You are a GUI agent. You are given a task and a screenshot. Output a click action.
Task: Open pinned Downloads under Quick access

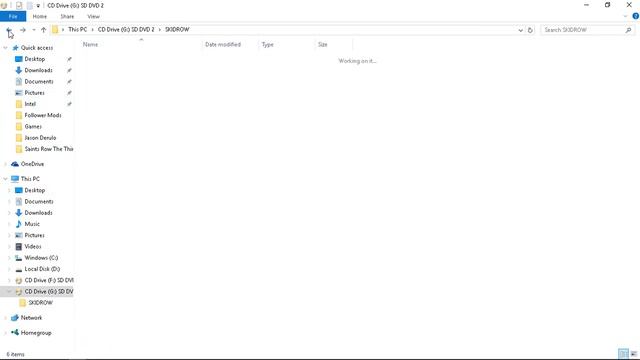point(38,70)
